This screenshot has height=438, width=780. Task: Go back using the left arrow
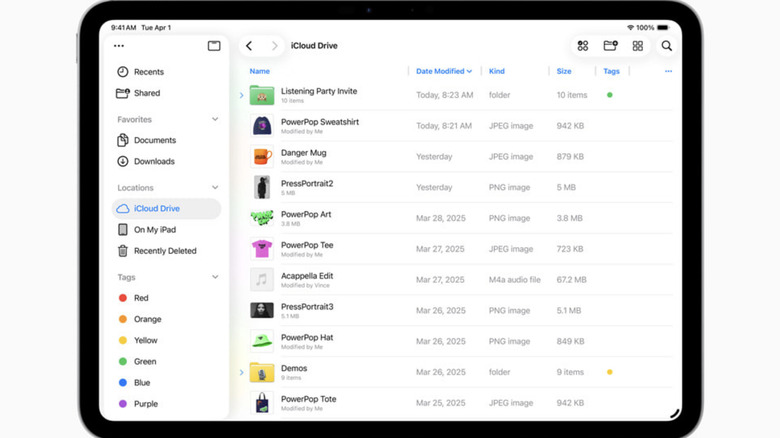pos(249,46)
